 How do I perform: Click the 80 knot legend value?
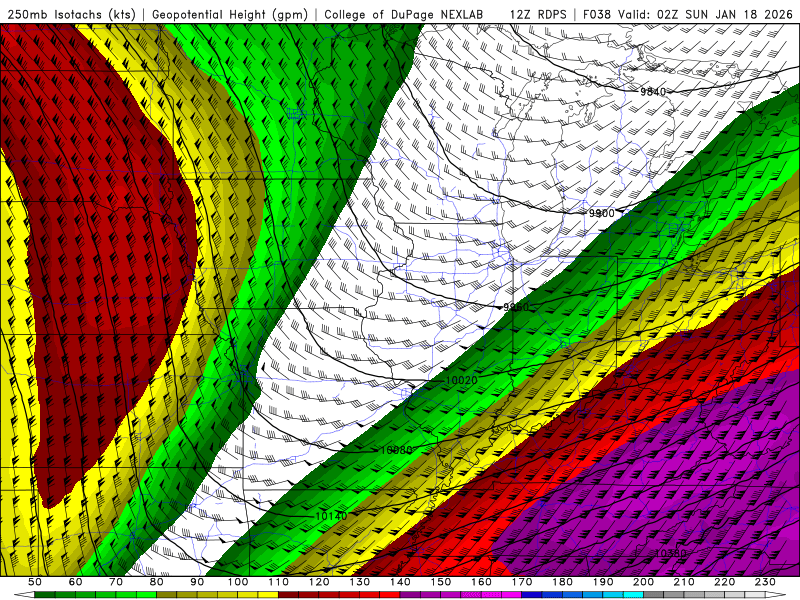pyautogui.click(x=157, y=582)
